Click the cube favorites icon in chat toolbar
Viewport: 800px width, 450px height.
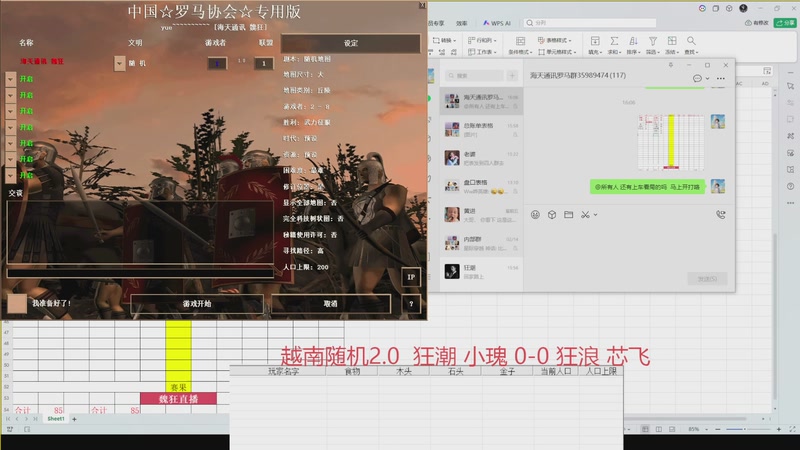pyautogui.click(x=552, y=215)
